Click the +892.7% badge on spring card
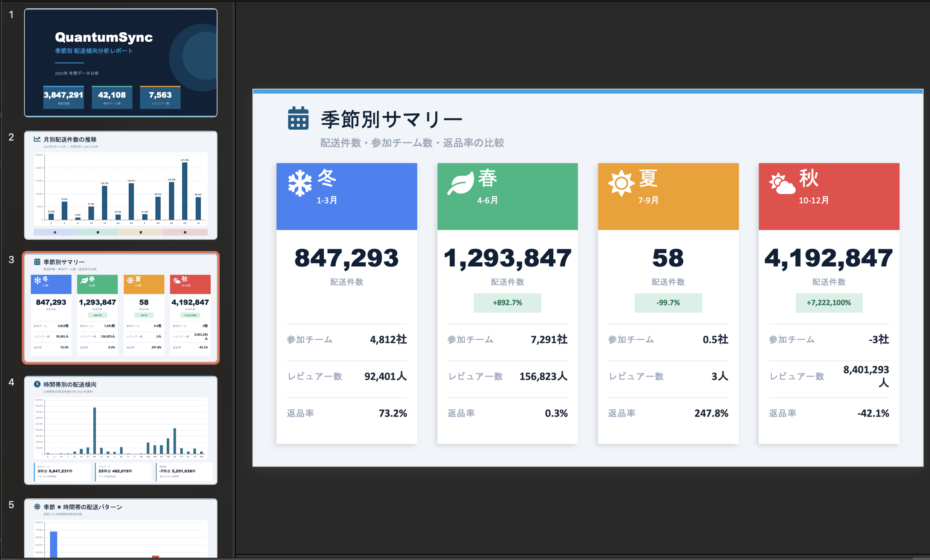Viewport: 930px width, 560px height. pyautogui.click(x=507, y=303)
